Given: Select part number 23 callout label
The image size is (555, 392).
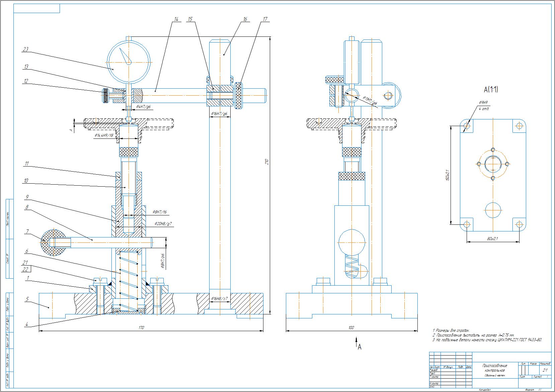Looking at the screenshot, I should click(x=25, y=50).
